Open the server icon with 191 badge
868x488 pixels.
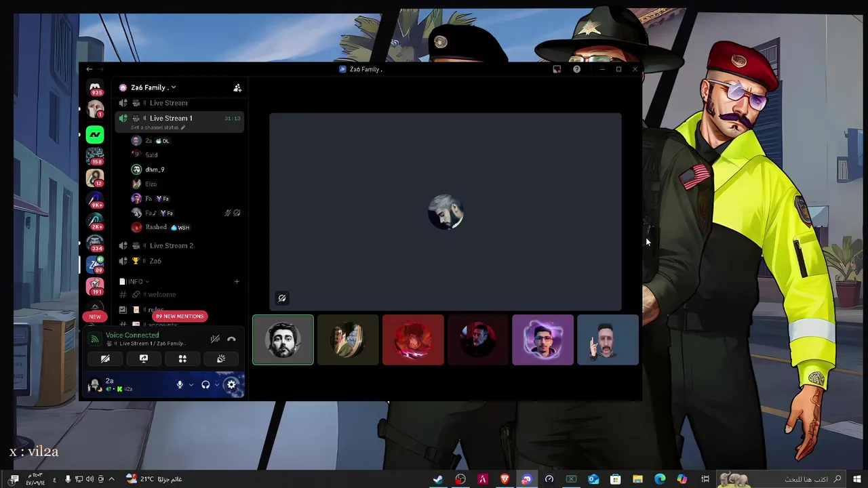click(95, 287)
